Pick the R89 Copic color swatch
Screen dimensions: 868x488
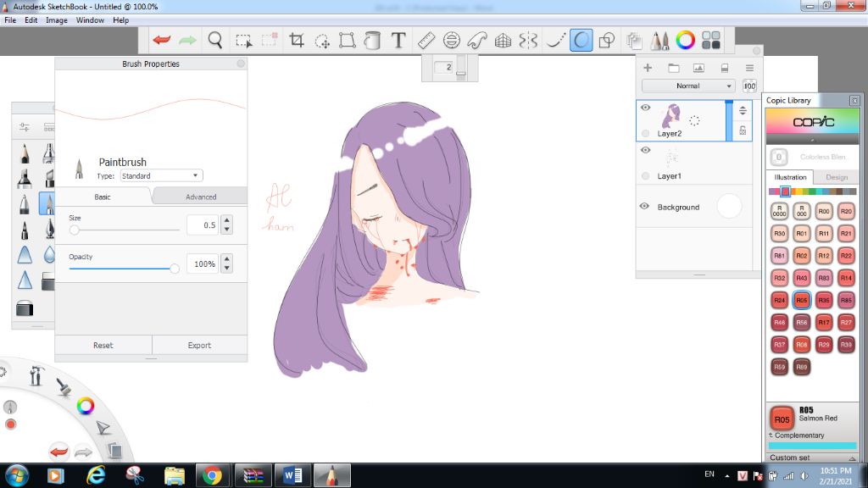click(x=802, y=367)
